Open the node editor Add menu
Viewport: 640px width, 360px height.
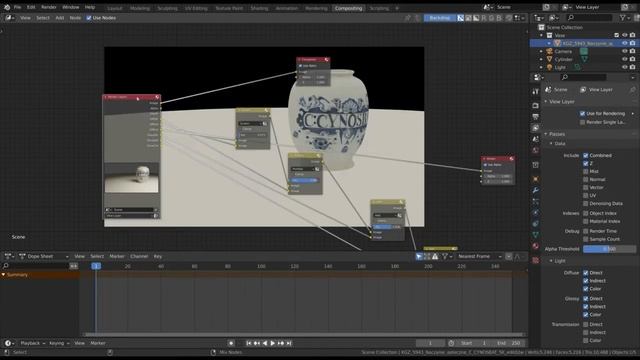tap(60, 18)
